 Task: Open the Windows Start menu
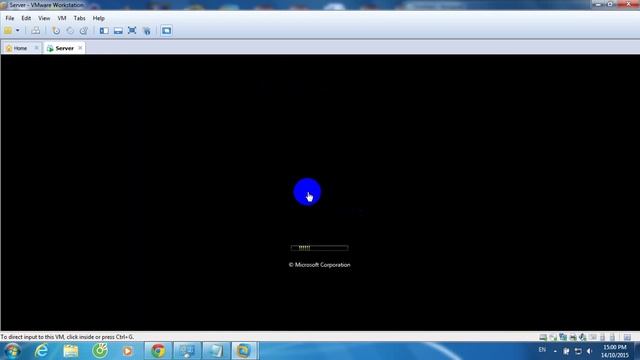click(x=13, y=351)
